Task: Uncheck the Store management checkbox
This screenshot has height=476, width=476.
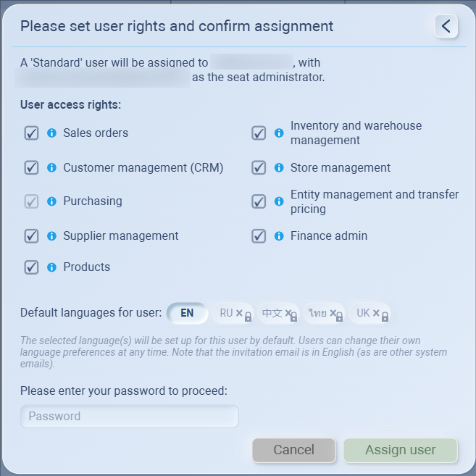Action: pyautogui.click(x=259, y=168)
